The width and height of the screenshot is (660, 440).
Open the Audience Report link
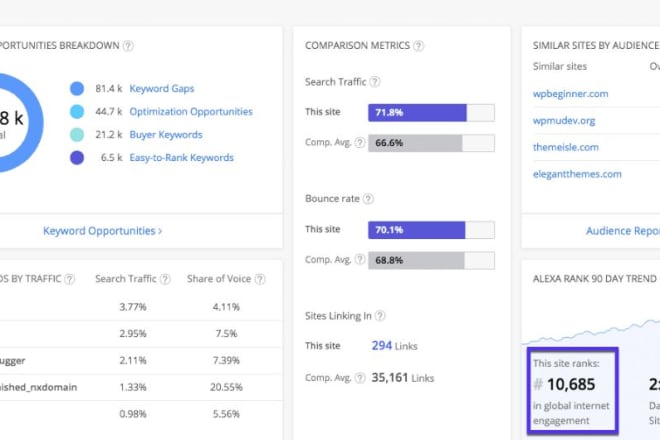[x=623, y=231]
